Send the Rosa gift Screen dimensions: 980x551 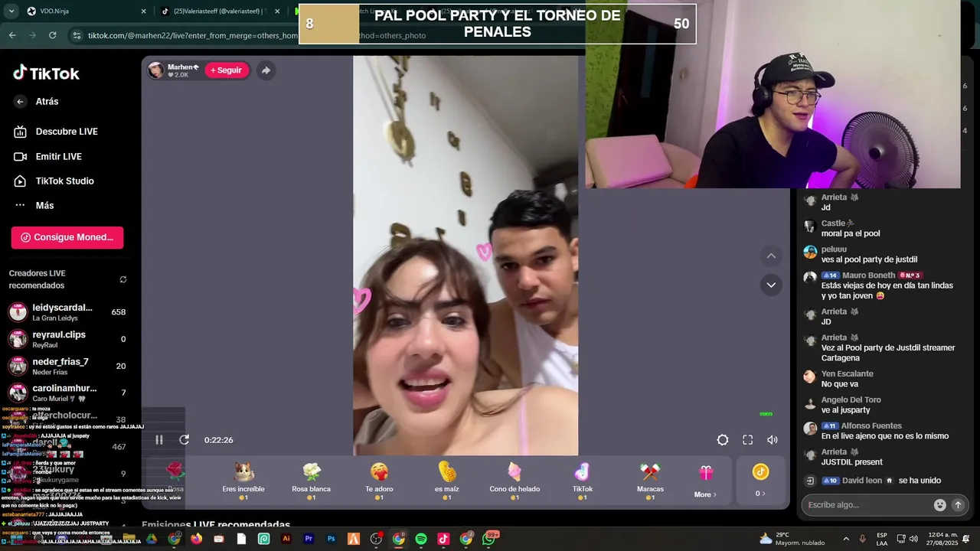pyautogui.click(x=175, y=481)
